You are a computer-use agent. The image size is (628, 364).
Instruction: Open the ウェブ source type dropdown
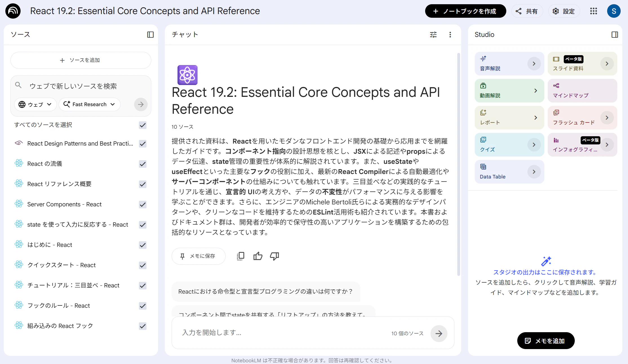point(35,104)
